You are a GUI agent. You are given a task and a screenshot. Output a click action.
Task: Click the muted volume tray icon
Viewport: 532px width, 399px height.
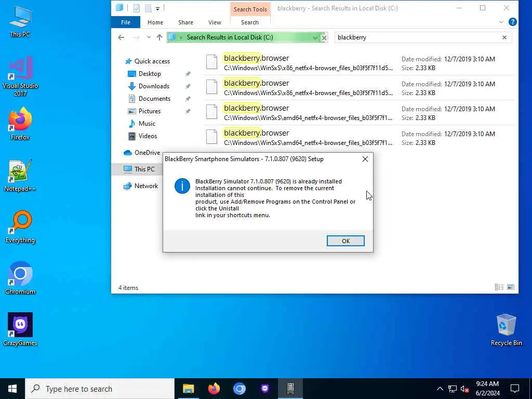[x=465, y=389]
